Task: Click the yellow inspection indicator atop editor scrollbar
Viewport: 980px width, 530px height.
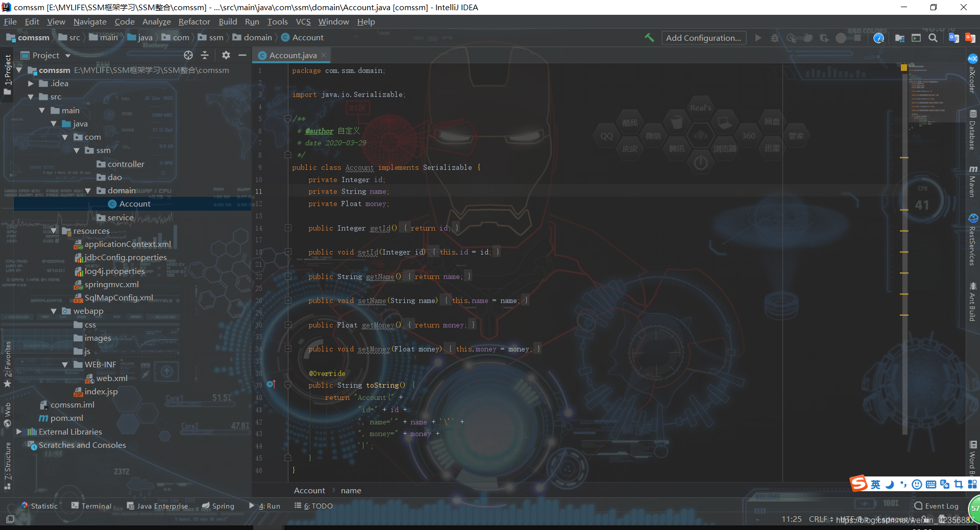Action: pos(904,67)
